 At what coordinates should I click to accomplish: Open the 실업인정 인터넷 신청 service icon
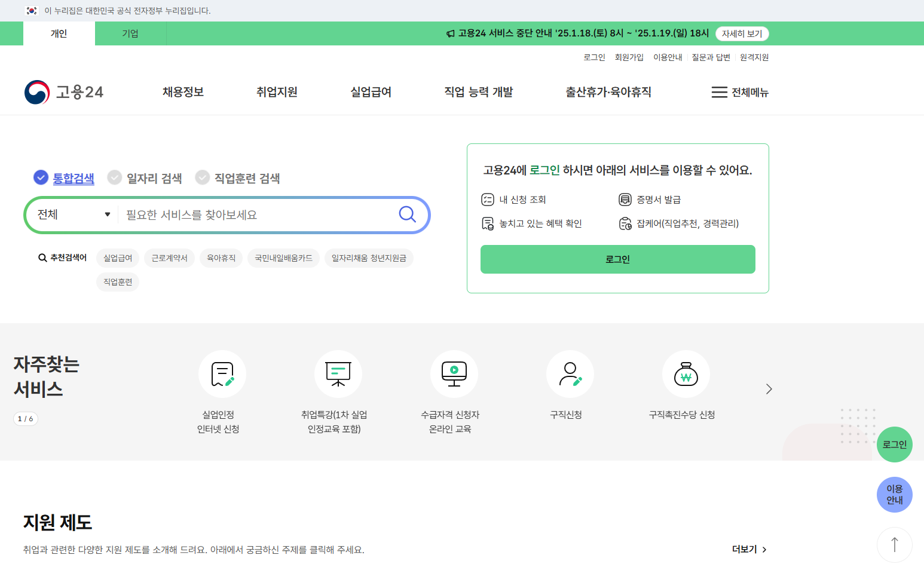[222, 374]
